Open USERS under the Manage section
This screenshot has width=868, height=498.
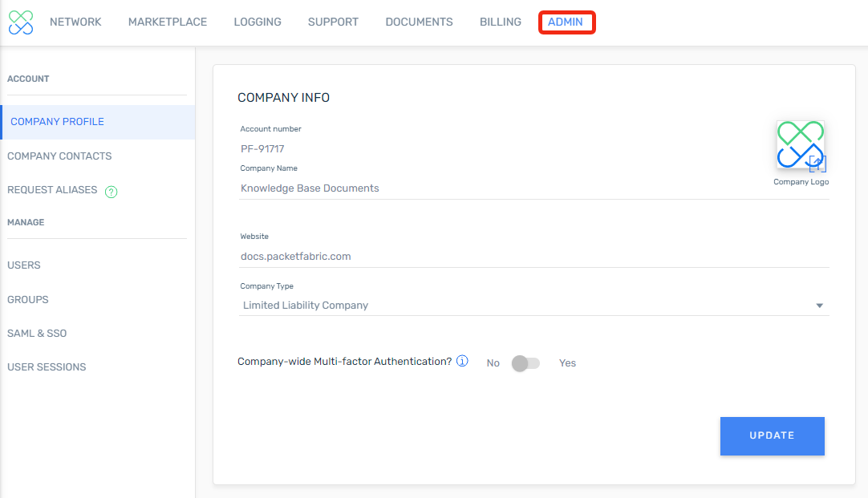24,265
